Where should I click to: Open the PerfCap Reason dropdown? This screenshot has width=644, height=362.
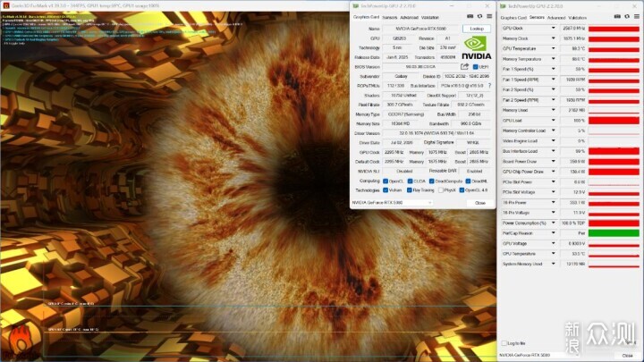point(554,233)
